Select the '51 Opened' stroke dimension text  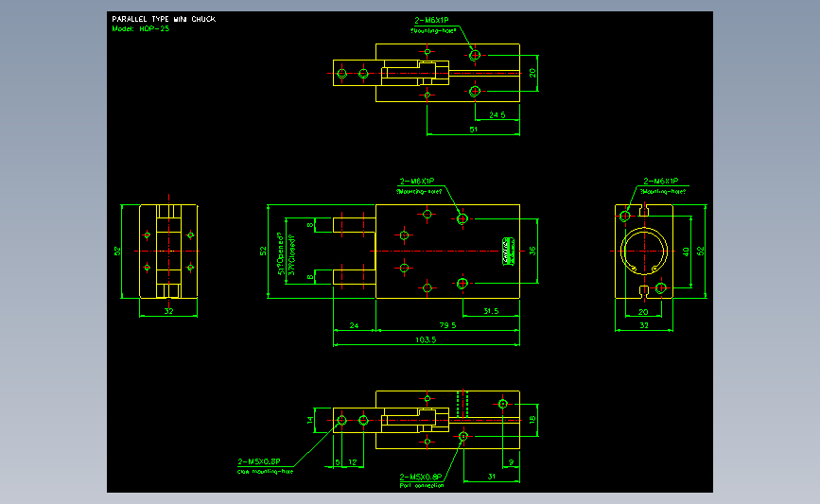click(281, 253)
